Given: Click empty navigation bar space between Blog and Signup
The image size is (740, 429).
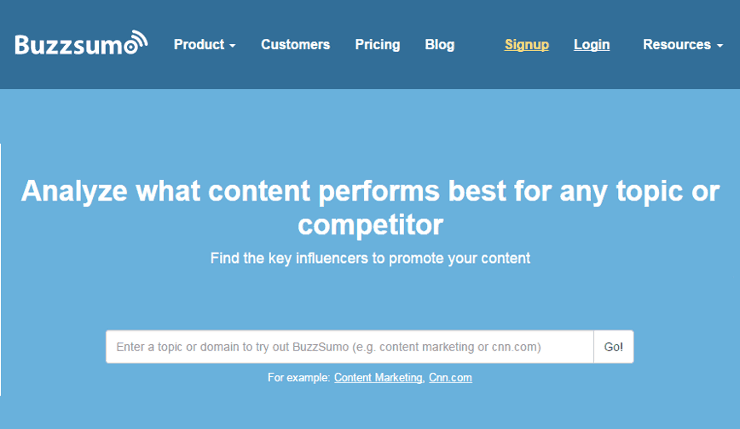Looking at the screenshot, I should tap(480, 45).
